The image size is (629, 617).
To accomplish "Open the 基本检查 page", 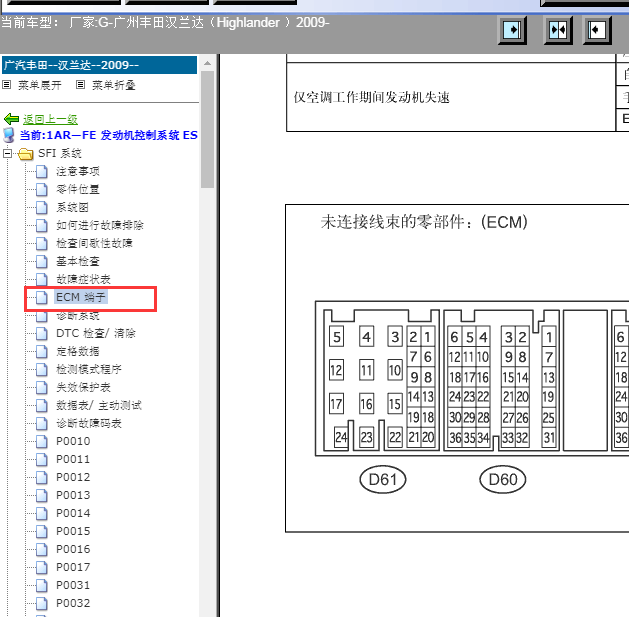I will pyautogui.click(x=78, y=262).
